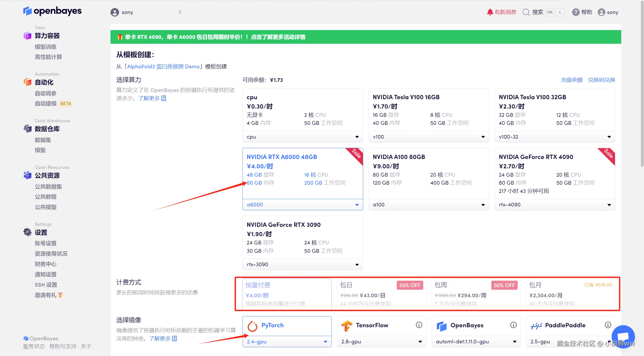Click the search magnifier icon
This screenshot has width=644, height=356.
point(526,12)
